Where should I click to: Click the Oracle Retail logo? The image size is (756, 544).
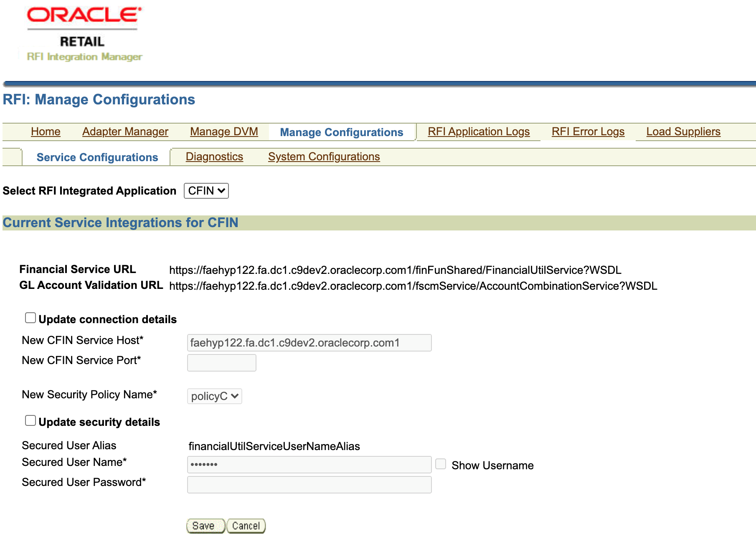coord(84,34)
